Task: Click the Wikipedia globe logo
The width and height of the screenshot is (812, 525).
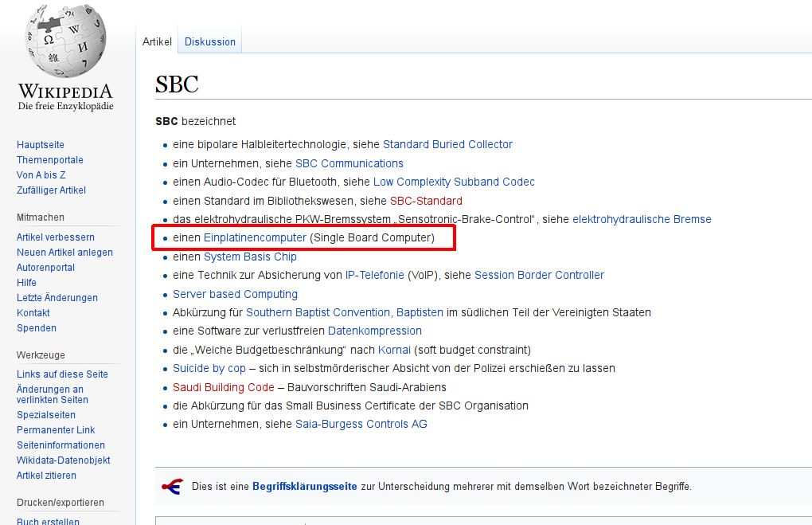Action: [x=66, y=41]
